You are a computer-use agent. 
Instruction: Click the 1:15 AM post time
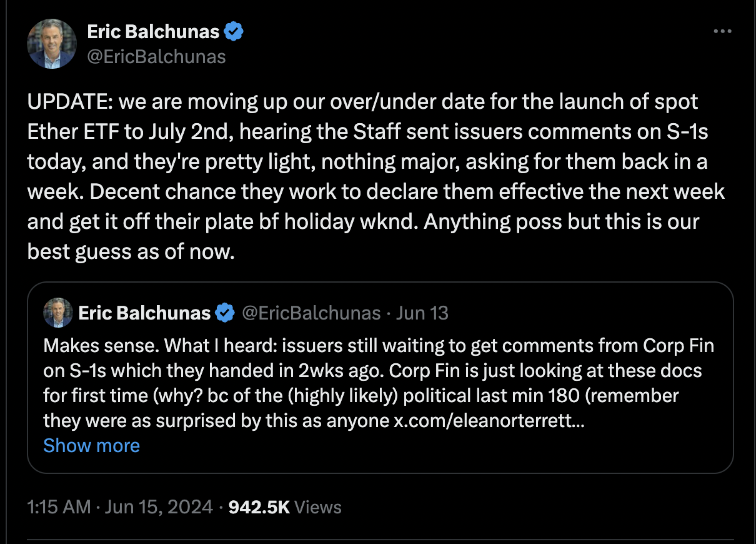pyautogui.click(x=59, y=506)
